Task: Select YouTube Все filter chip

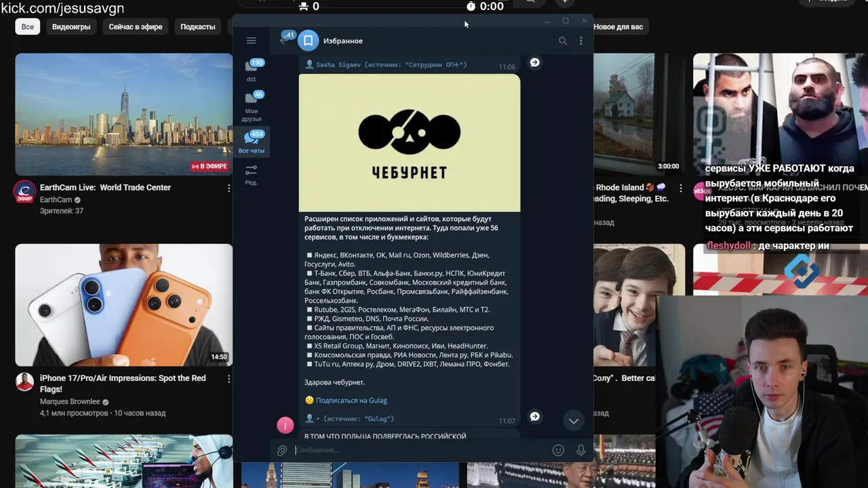Action: pyautogui.click(x=27, y=26)
